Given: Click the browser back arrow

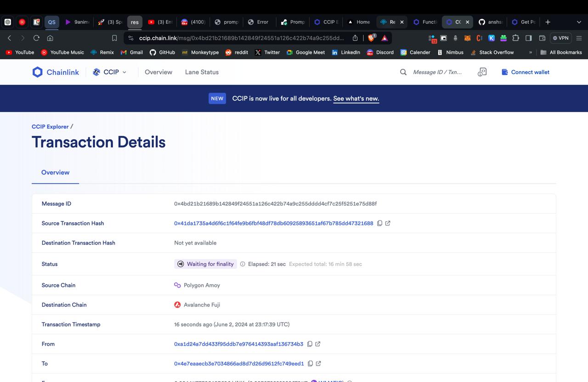Looking at the screenshot, I should coord(9,38).
